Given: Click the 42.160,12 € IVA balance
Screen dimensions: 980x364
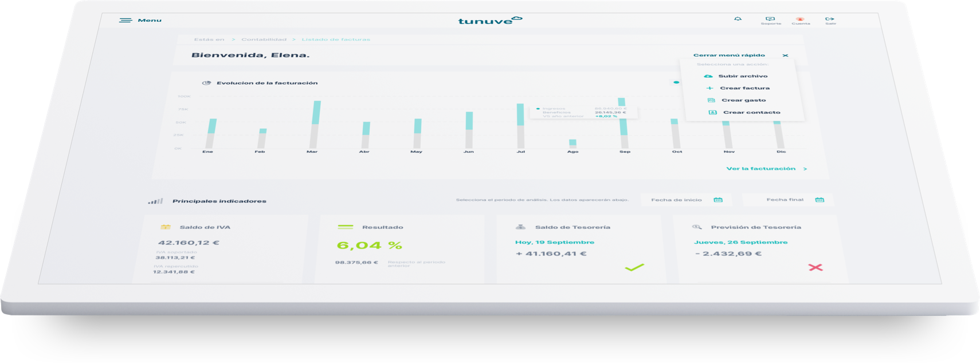Looking at the screenshot, I should 189,243.
